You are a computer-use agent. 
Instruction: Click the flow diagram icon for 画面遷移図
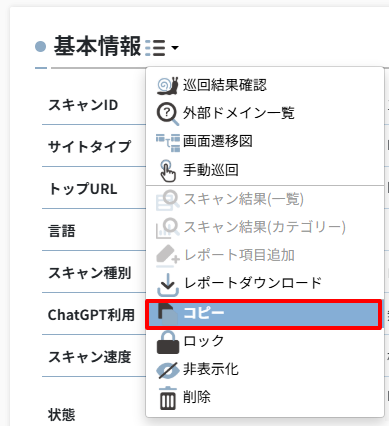[x=168, y=142]
